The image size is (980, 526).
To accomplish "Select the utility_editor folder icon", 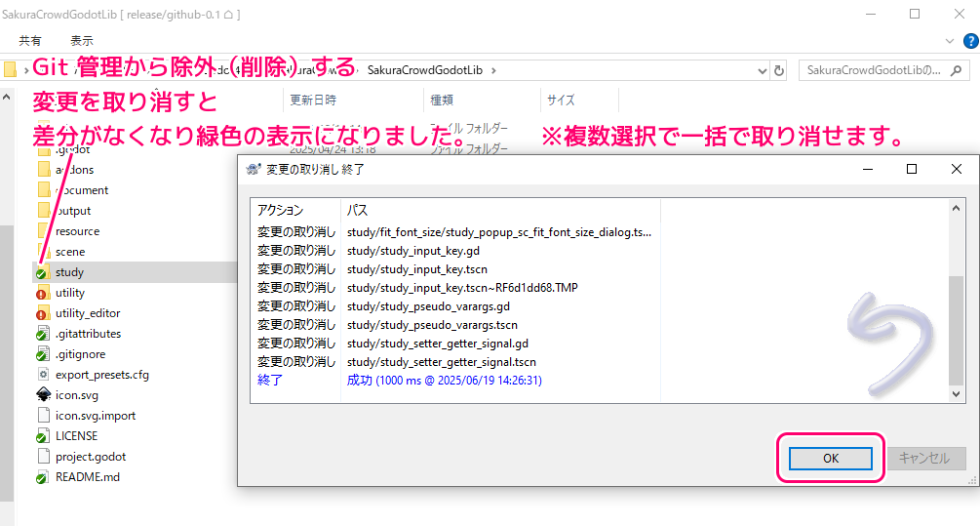I will pyautogui.click(x=42, y=313).
